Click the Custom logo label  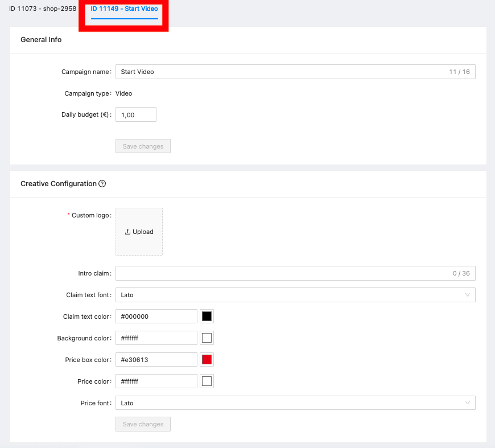point(90,215)
